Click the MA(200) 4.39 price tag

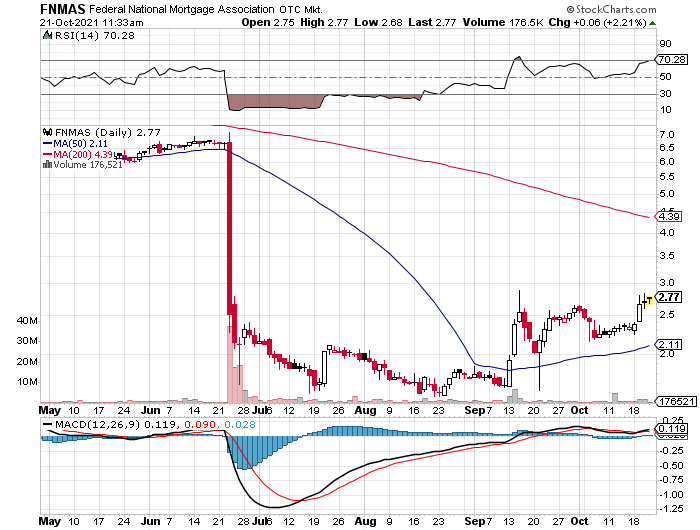pos(668,217)
